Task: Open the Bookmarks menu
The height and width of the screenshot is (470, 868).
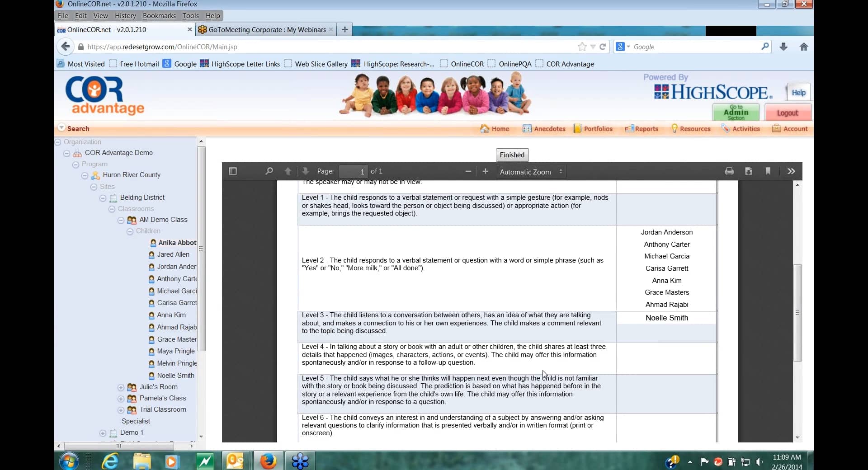Action: pyautogui.click(x=159, y=15)
